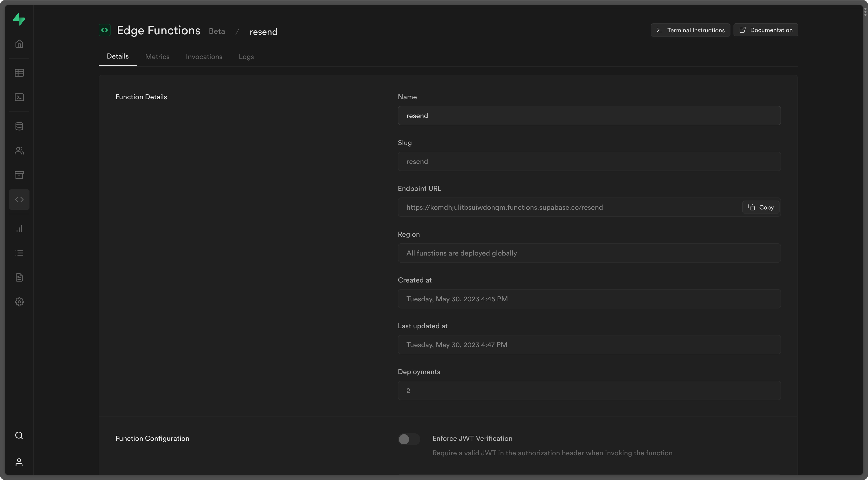Image resolution: width=868 pixels, height=480 pixels.
Task: Click the 'Require a valid JWT' description
Action: coord(552,453)
